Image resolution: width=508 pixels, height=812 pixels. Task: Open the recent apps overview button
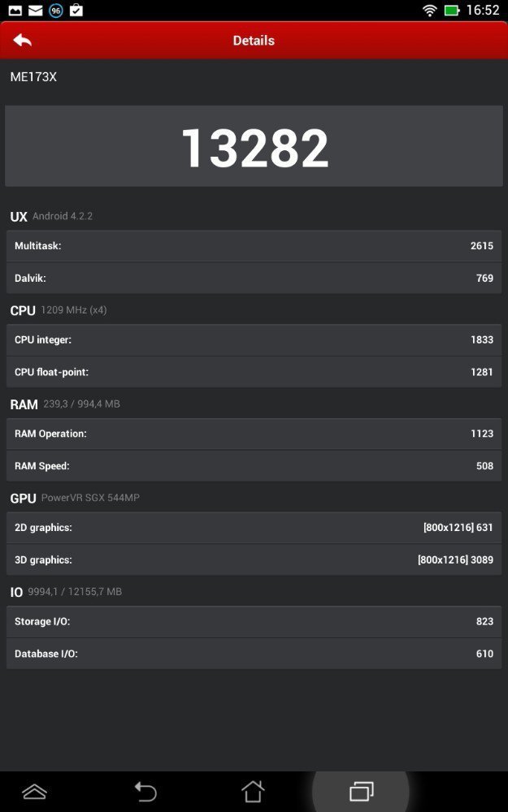(362, 792)
